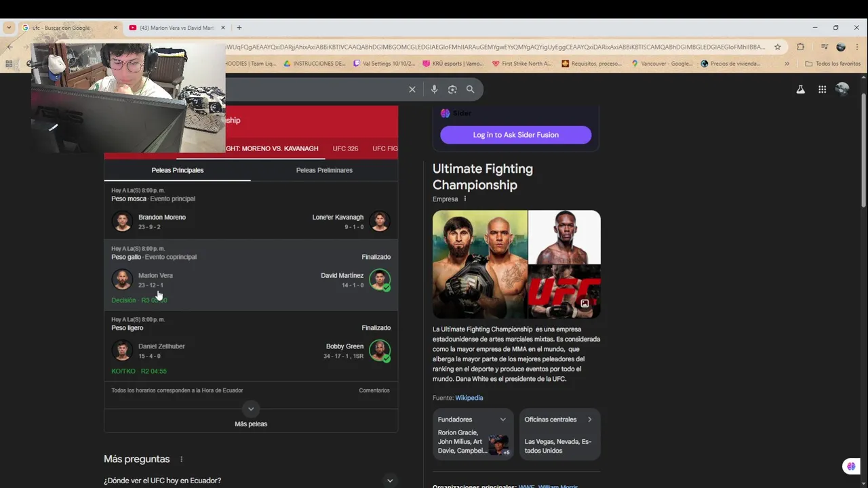Open Lone'er Kavanagh's fighter photo
This screenshot has width=868, height=488.
380,221
